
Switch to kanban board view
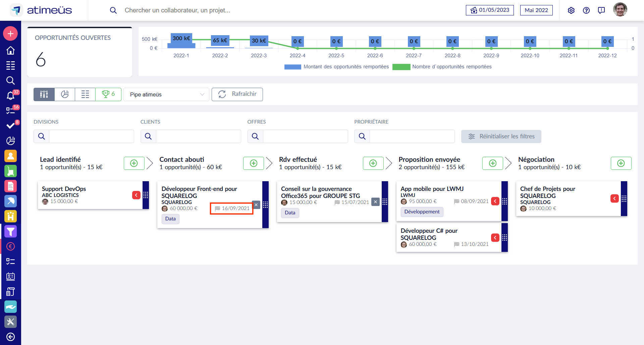click(x=44, y=94)
